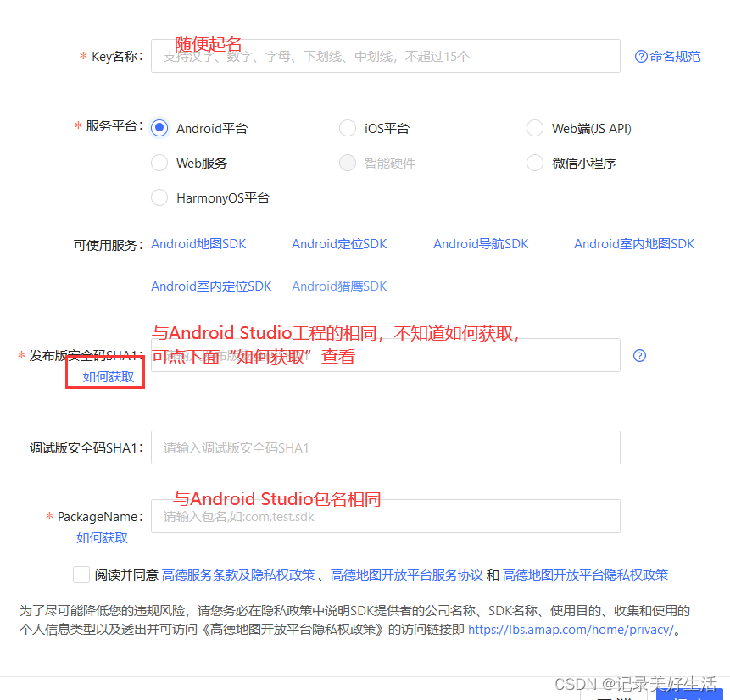Open the Android室内定位SDK link
This screenshot has width=730, height=700.
click(x=211, y=286)
